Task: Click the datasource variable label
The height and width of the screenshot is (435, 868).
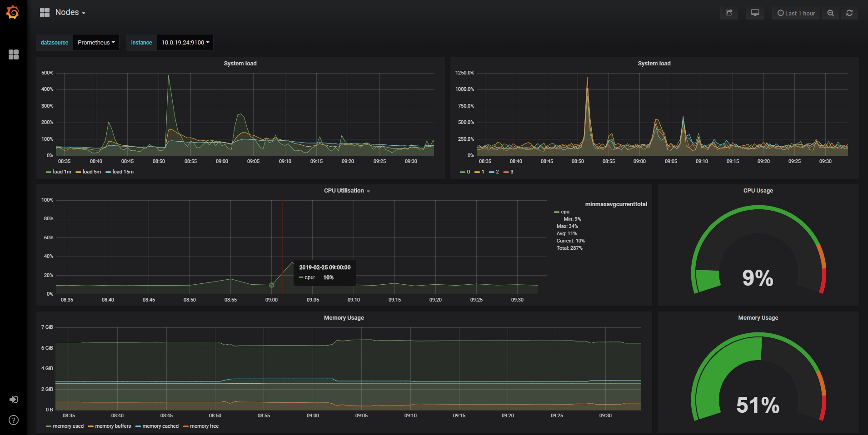Action: (55, 42)
